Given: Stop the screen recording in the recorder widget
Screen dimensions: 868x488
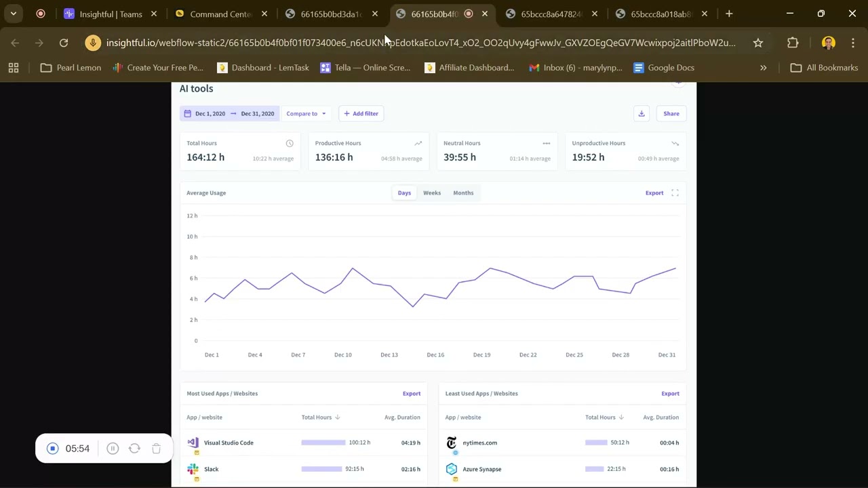Looking at the screenshot, I should (x=52, y=449).
